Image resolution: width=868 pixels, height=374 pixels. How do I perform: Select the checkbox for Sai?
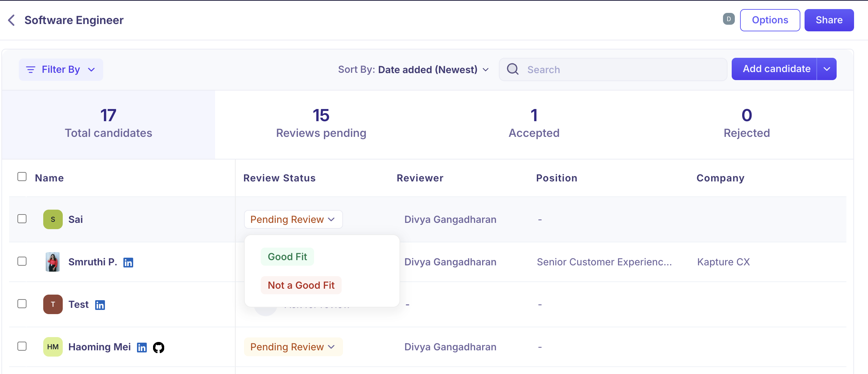click(22, 219)
